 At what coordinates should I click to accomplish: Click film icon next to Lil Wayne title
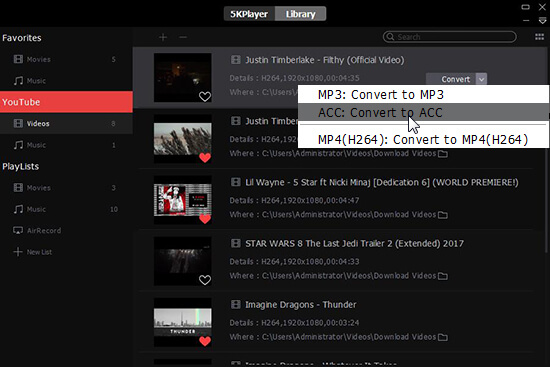pyautogui.click(x=235, y=182)
